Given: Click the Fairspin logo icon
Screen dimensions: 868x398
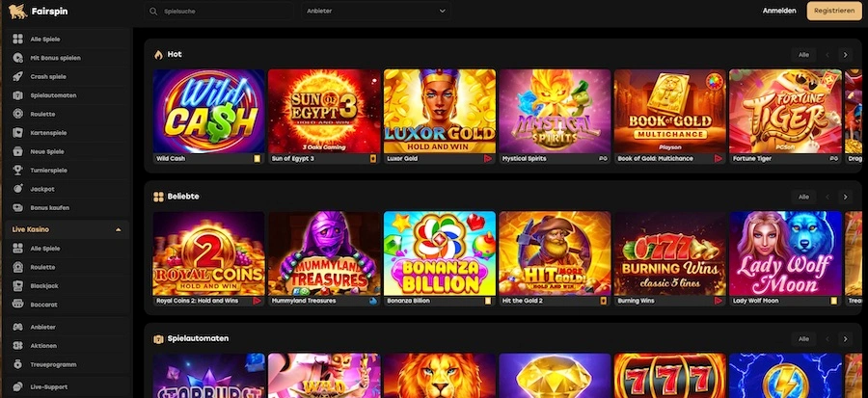Looking at the screenshot, I should click(x=17, y=11).
